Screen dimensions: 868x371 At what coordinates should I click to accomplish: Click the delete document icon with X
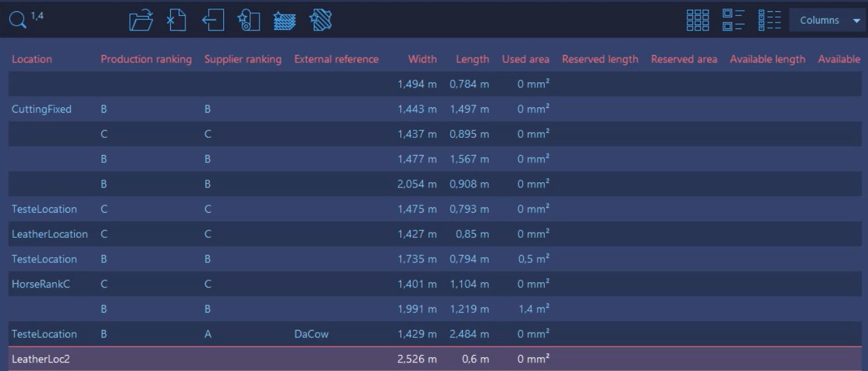pyautogui.click(x=175, y=21)
